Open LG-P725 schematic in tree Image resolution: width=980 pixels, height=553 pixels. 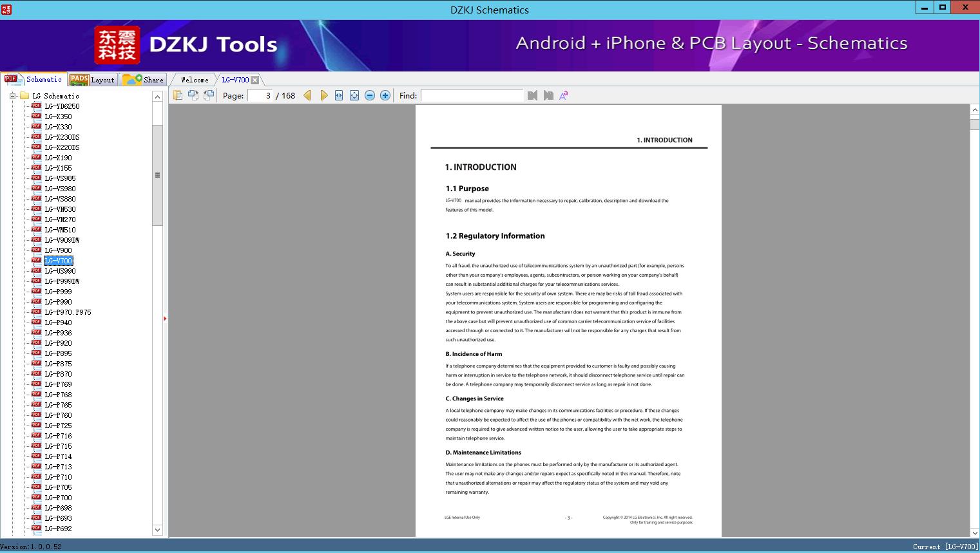[58, 426]
